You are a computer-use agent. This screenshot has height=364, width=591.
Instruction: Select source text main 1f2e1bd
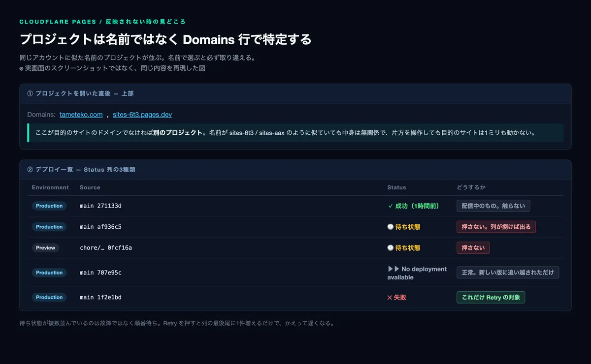tap(100, 297)
